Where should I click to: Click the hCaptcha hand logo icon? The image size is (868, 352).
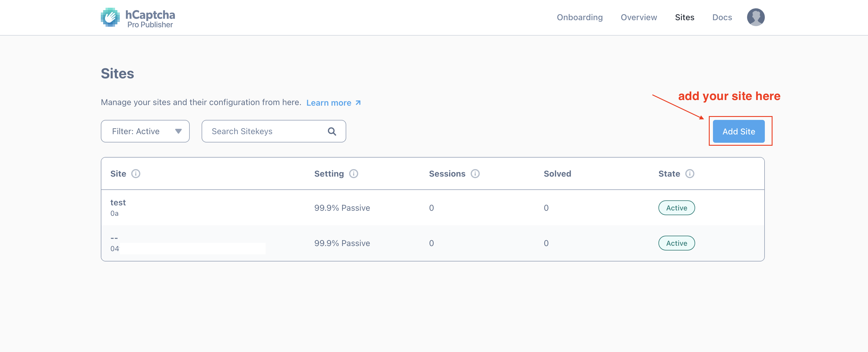click(110, 17)
